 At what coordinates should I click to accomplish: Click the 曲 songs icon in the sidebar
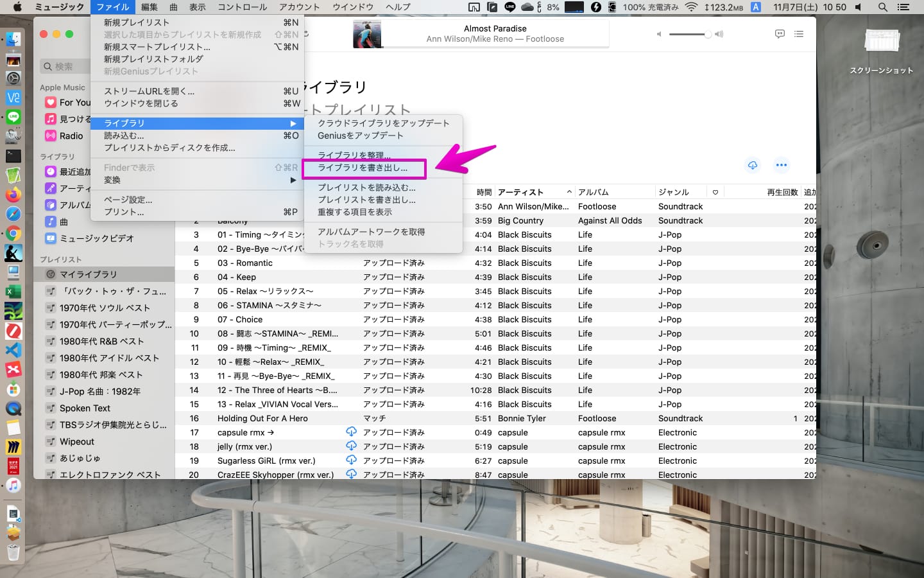point(51,222)
